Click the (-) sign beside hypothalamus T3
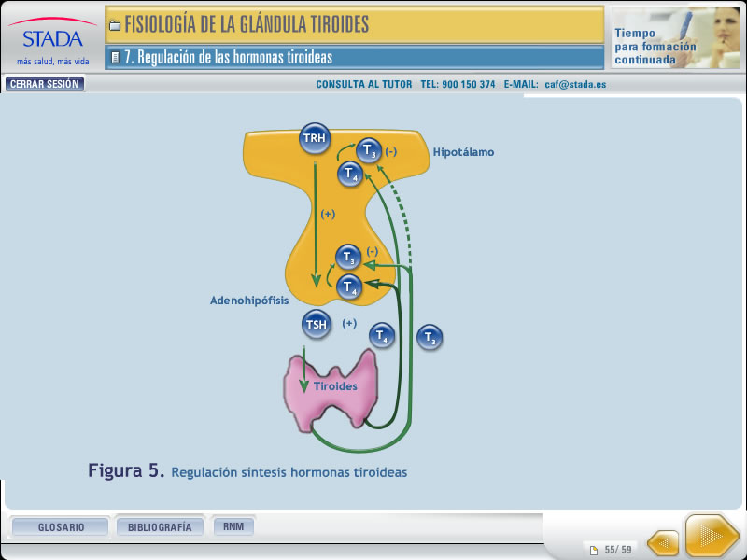 tap(390, 152)
